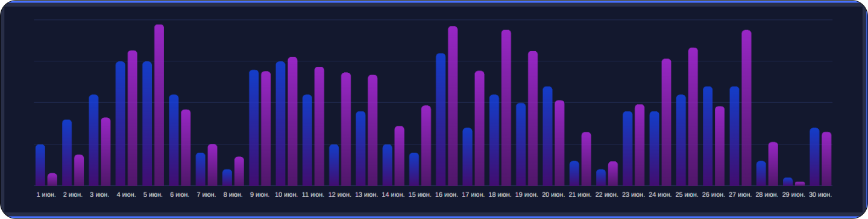This screenshot has width=868, height=219.
Task: Click the short blue bar for 8 июн.
Action: (x=227, y=177)
